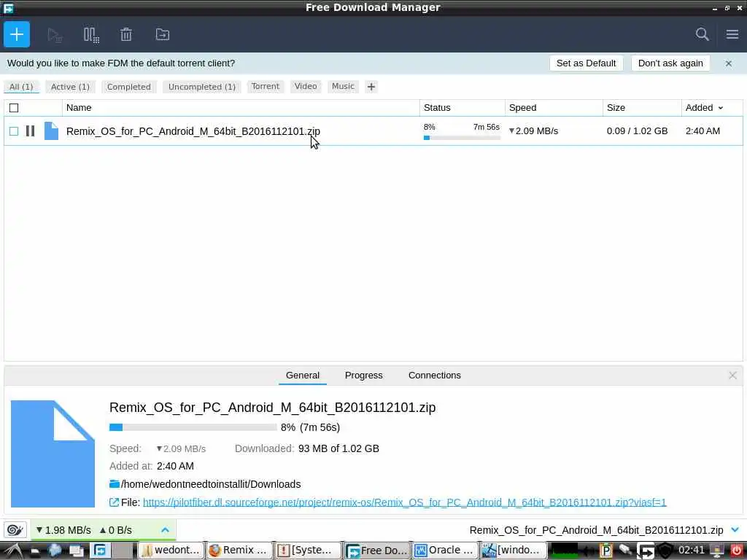Add a new filter tag with plus
The height and width of the screenshot is (560, 747).
pos(371,87)
